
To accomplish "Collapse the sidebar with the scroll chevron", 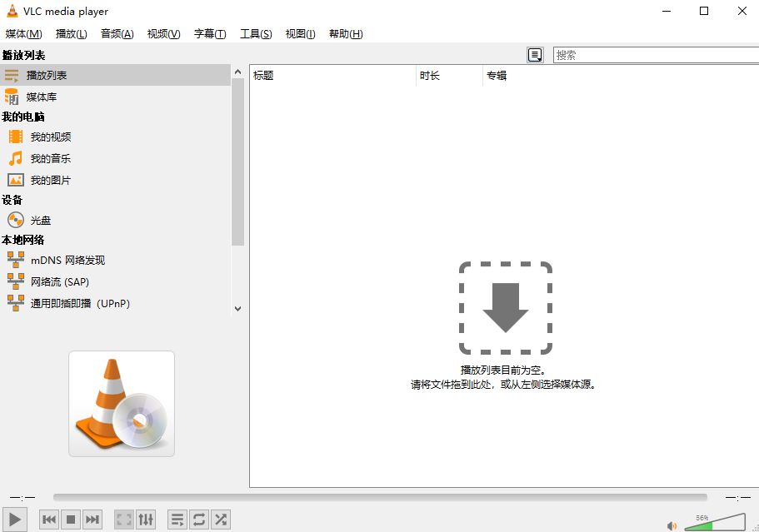I will pyautogui.click(x=237, y=308).
